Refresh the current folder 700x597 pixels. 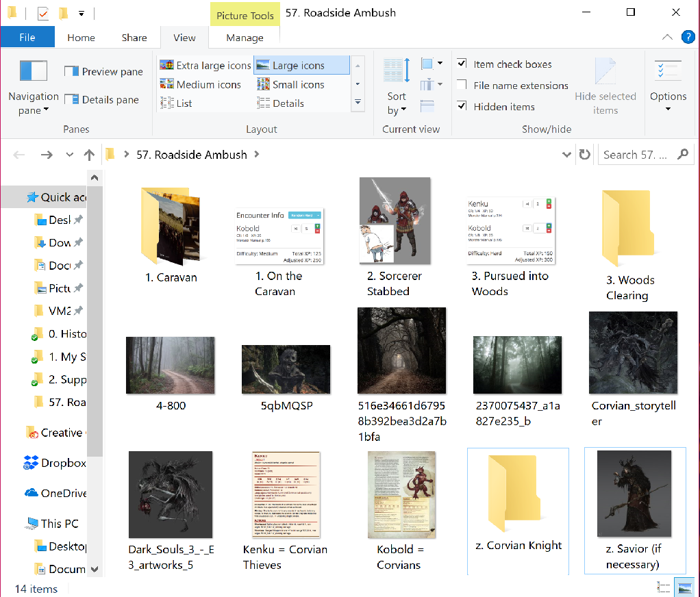584,155
